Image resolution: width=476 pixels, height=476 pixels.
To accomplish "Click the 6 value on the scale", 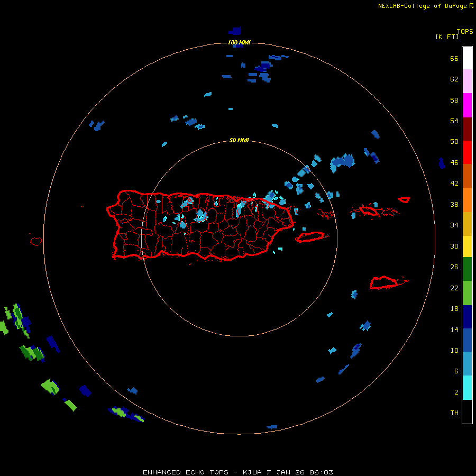I will 456,371.
